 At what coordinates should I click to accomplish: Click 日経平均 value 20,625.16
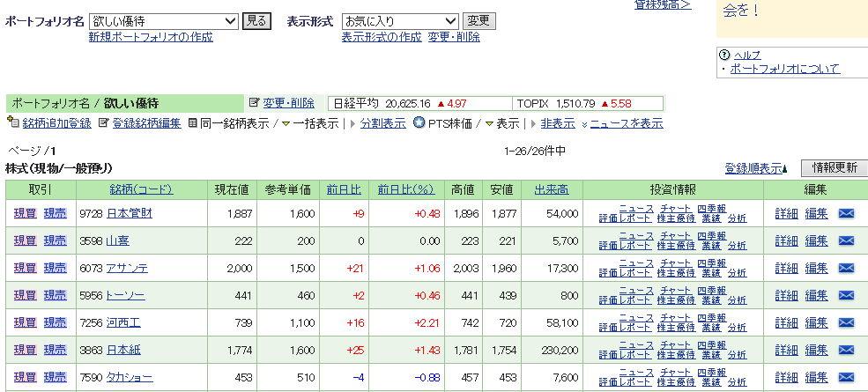(408, 104)
